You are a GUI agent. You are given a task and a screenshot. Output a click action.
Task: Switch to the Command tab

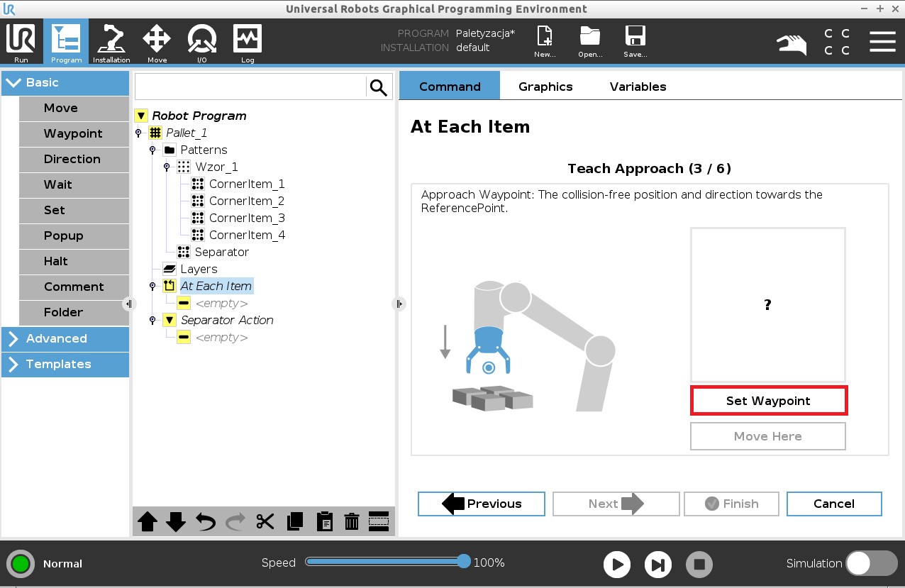point(450,86)
